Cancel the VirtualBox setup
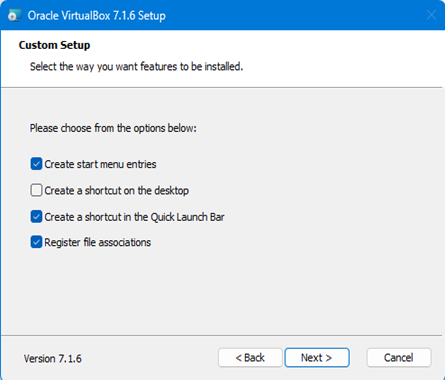 399,358
